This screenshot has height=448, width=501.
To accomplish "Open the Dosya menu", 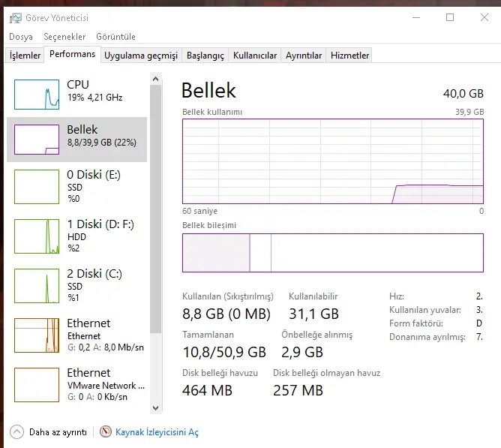I will 21,37.
